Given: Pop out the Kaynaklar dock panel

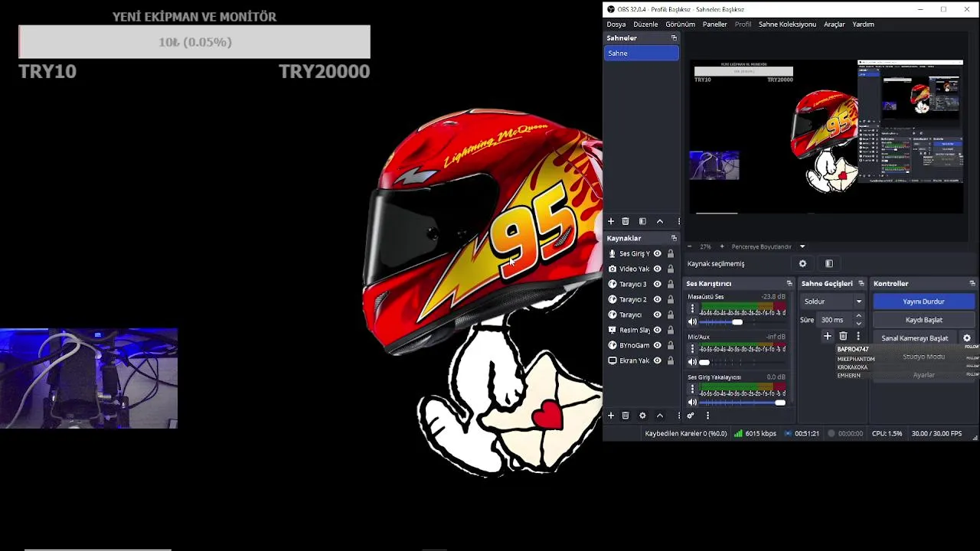Looking at the screenshot, I should tap(674, 238).
